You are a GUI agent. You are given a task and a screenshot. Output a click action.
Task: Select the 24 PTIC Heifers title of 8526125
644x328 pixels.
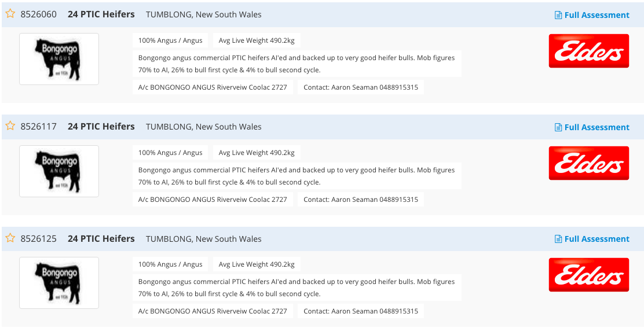[x=101, y=238]
